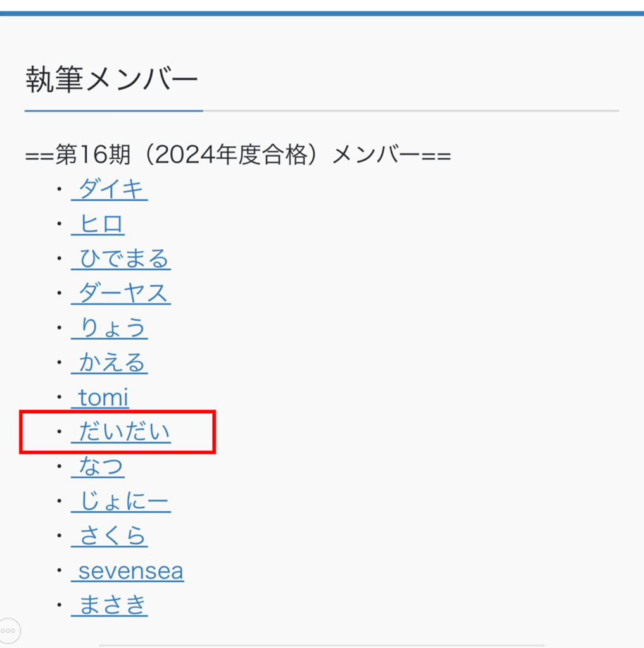Open the sevensea member link
This screenshot has width=644, height=648.
pyautogui.click(x=130, y=571)
